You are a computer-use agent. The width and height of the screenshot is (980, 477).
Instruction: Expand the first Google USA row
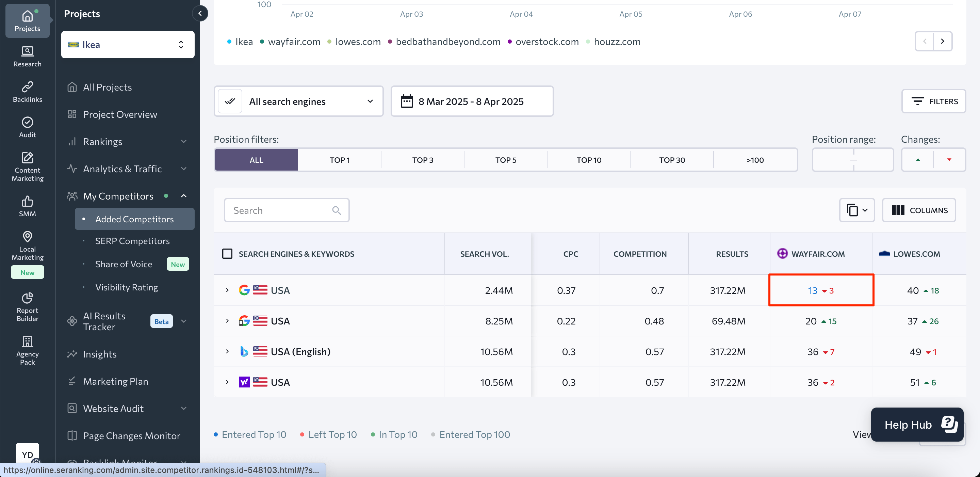[227, 290]
